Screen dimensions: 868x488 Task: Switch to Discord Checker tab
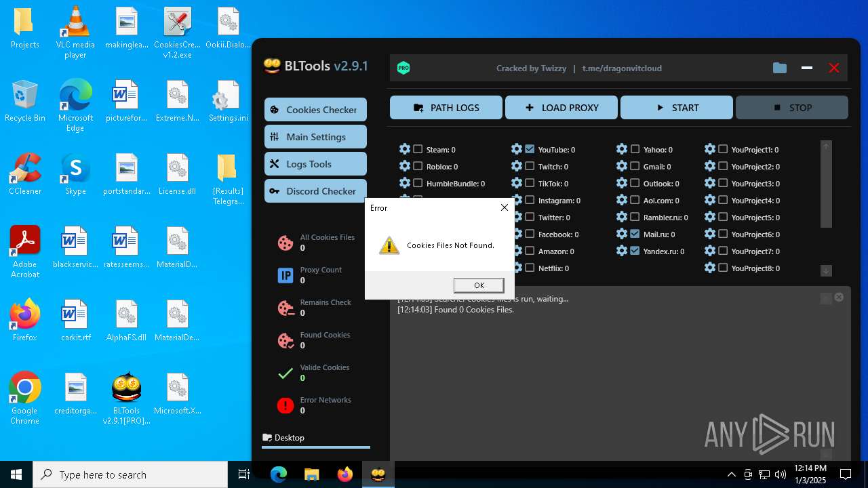coord(315,191)
